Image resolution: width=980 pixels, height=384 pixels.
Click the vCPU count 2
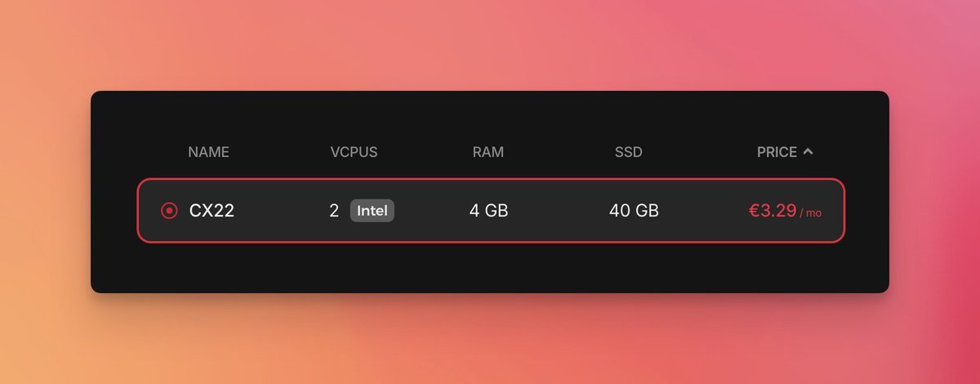(x=334, y=211)
